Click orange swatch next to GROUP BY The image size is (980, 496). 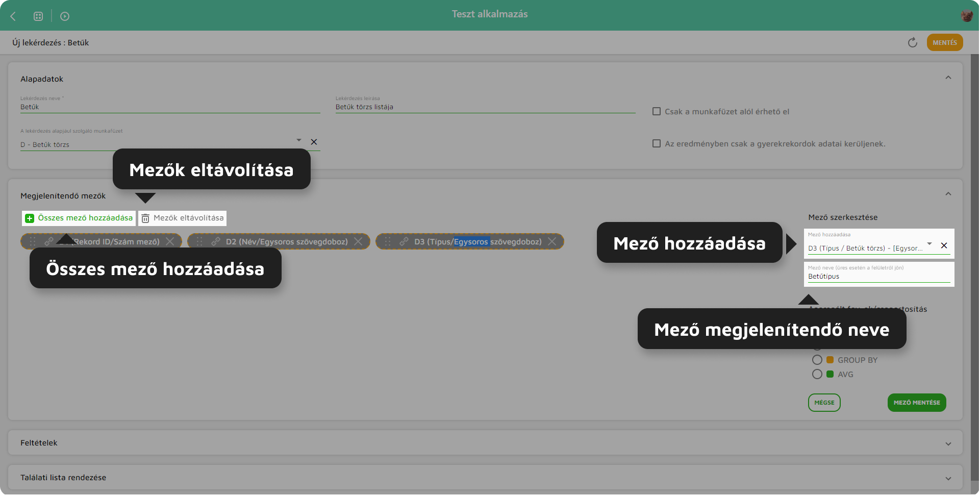click(830, 360)
